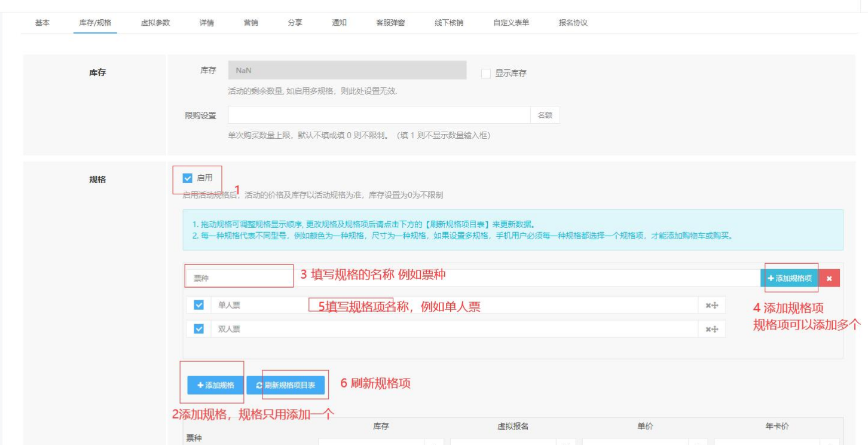Go to the 营销 tab

tap(251, 23)
